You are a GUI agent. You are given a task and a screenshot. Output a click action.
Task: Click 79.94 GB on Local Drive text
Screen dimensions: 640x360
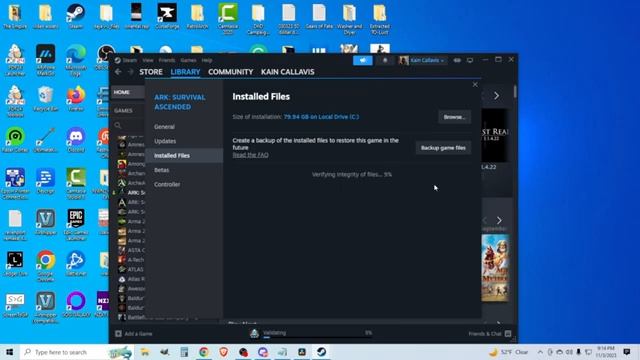coord(321,117)
